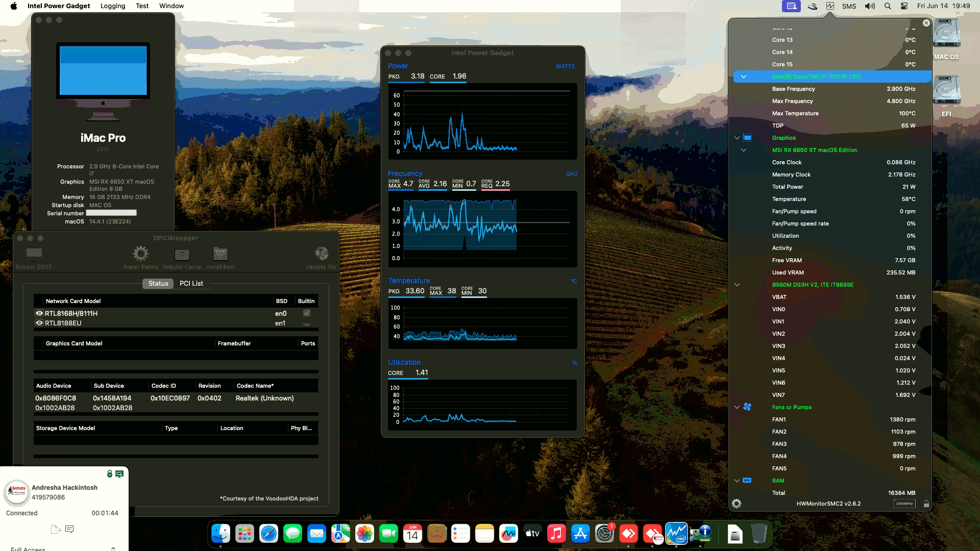Click the 2500MHz frequency field
Viewport: 980px width, 551px height.
pyautogui.click(x=904, y=503)
